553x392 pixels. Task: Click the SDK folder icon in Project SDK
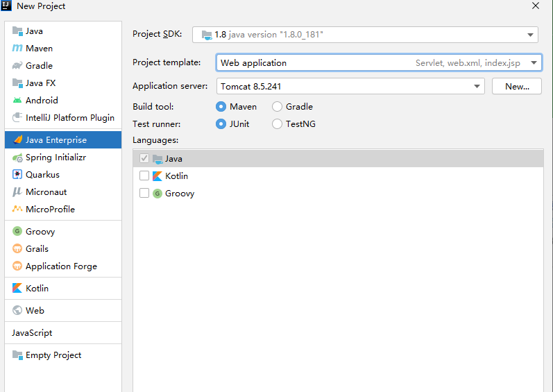coord(207,35)
